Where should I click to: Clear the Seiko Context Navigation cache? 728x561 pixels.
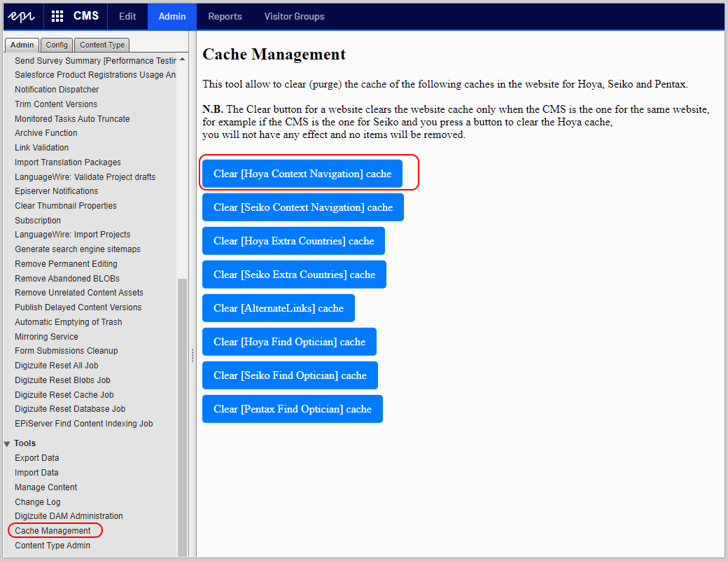pos(303,207)
